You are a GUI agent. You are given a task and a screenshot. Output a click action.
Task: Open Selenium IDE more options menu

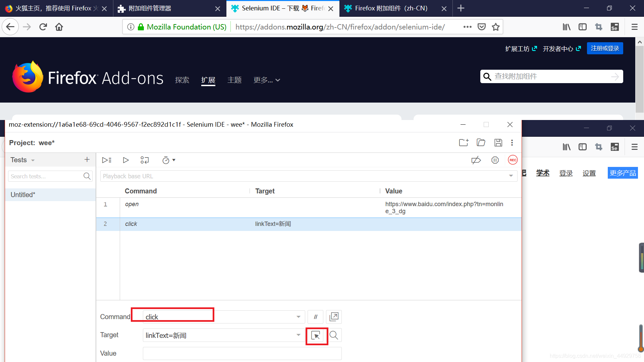coord(512,142)
